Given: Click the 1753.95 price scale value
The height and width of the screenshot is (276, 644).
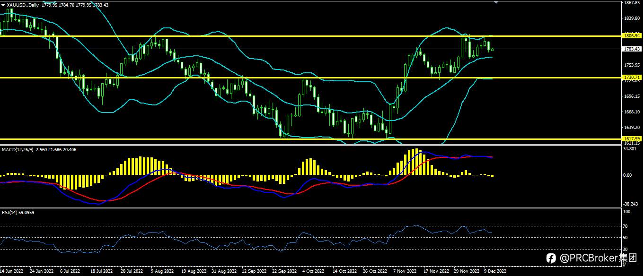Looking at the screenshot, I should 632,65.
